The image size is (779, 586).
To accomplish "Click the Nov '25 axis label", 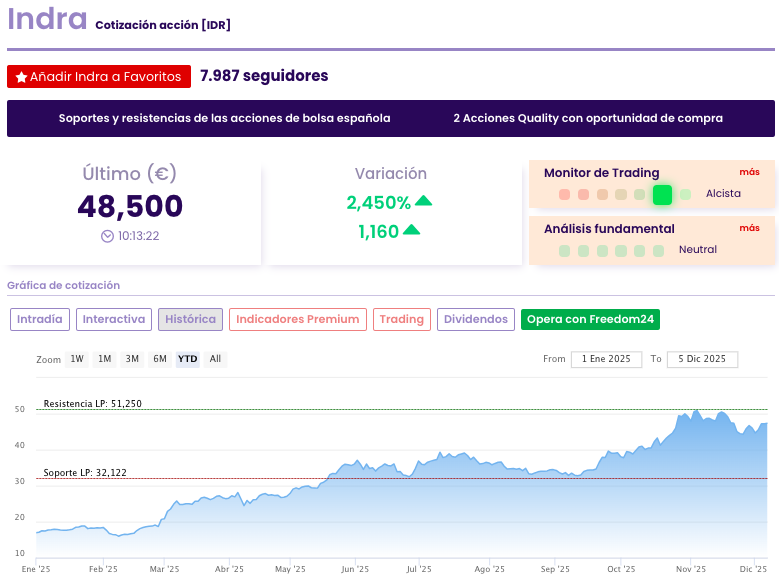I will click(x=691, y=569).
